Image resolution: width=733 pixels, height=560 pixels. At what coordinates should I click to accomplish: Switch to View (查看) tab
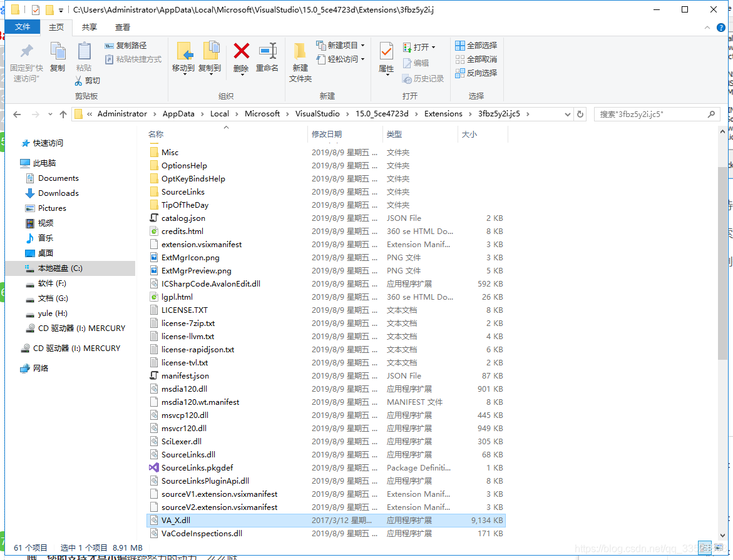[123, 28]
